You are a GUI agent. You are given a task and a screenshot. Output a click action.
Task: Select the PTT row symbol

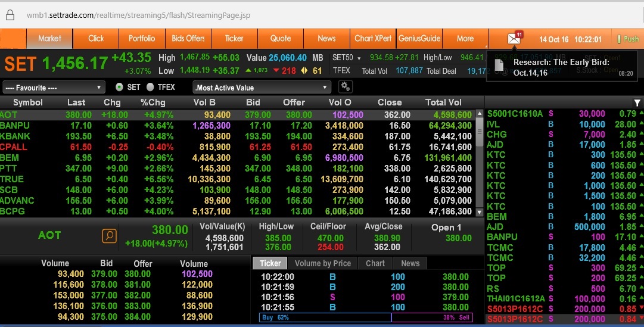pyautogui.click(x=8, y=169)
